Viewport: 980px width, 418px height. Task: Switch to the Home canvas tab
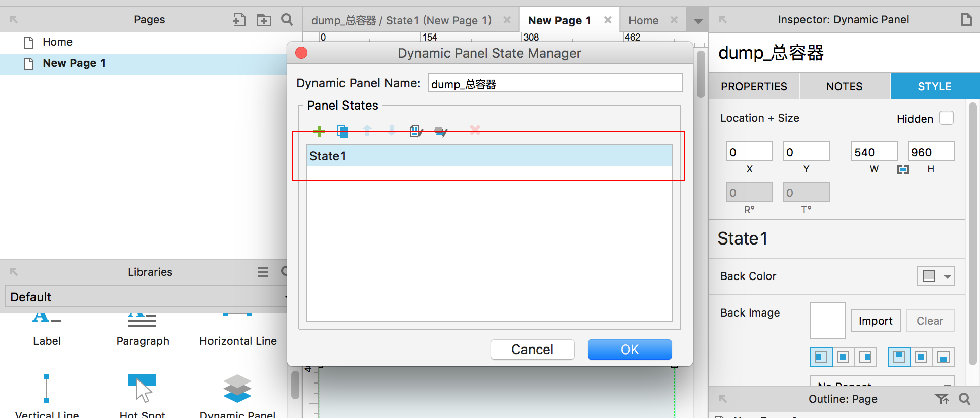tap(643, 20)
